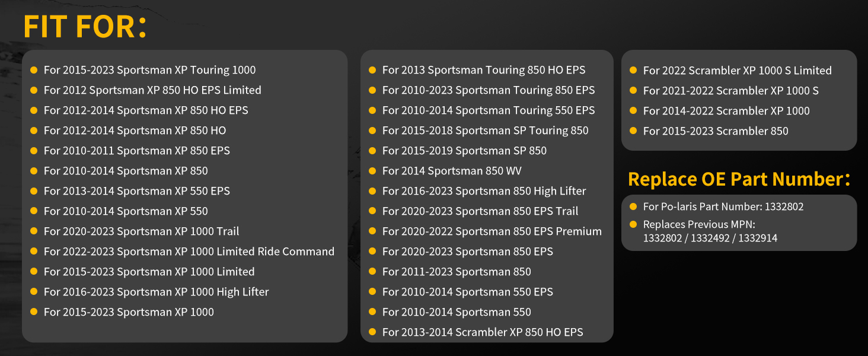Click the line "For 2012-2014 Sportsman XP 850 HO"
The height and width of the screenshot is (356, 868).
[135, 131]
